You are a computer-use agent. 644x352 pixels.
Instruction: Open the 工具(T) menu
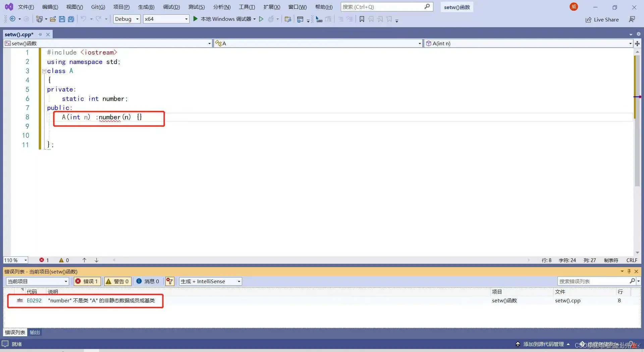[247, 7]
